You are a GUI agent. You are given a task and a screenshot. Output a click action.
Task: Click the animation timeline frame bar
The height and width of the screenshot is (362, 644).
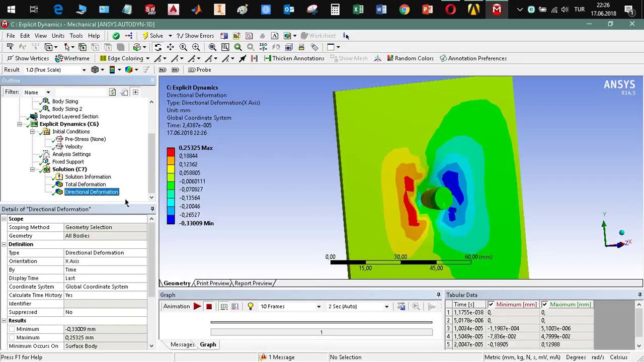[x=321, y=332]
